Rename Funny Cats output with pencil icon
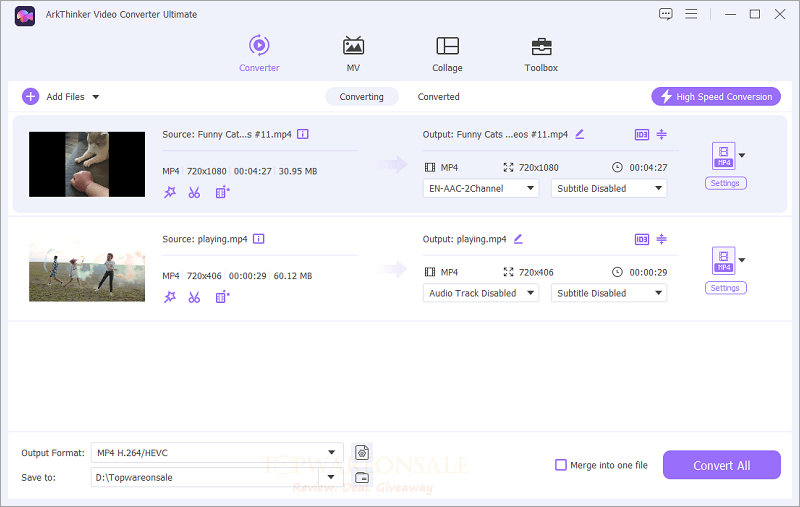Viewport: 800px width, 507px height. tap(580, 134)
